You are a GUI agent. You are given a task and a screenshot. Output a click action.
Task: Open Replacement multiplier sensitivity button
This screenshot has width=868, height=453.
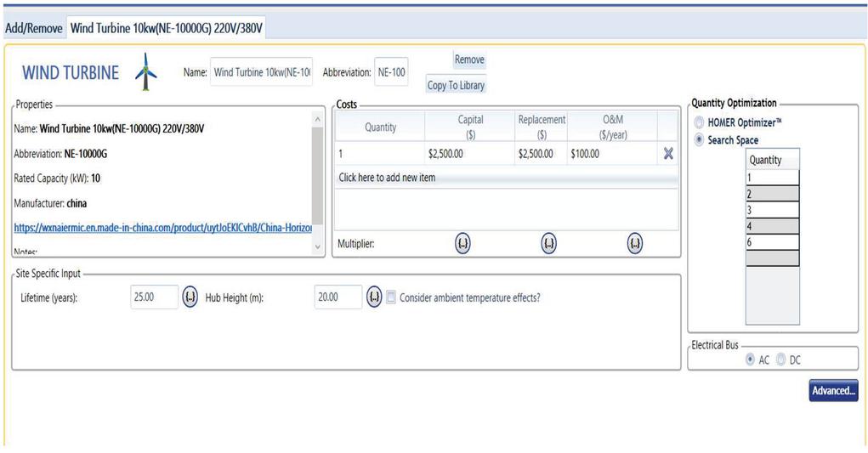[549, 243]
